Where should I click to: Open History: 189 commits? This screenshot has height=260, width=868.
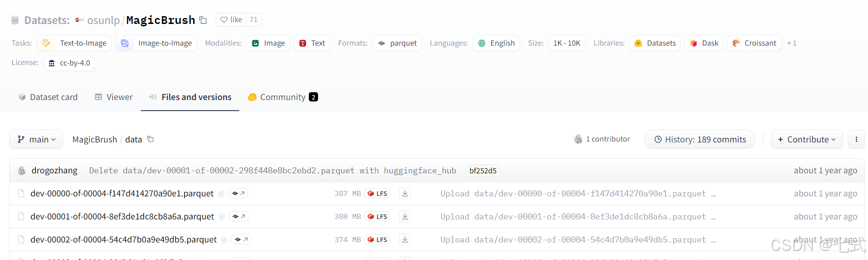tap(700, 140)
